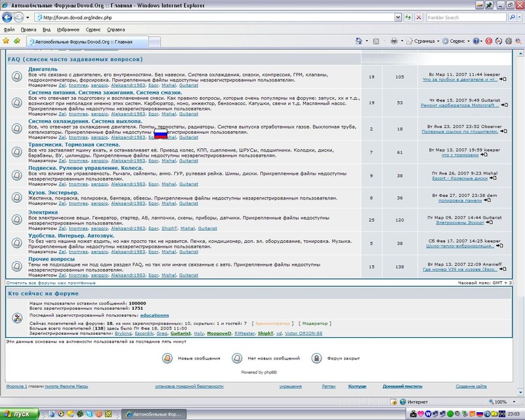Viewport: 525px width, 420px height.
Task: Open moderator ShiphT profile in Электрика row
Action: pyautogui.click(x=169, y=228)
